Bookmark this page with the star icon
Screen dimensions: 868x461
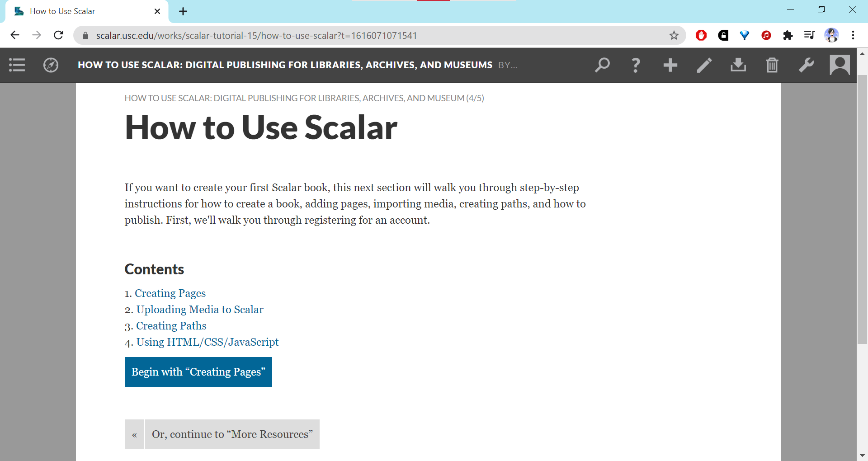pyautogui.click(x=674, y=35)
